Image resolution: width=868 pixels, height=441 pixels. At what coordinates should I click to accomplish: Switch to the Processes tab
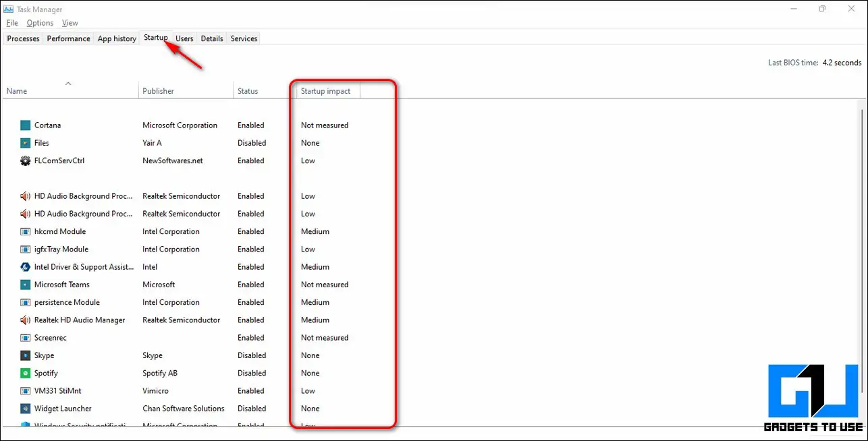coord(24,38)
